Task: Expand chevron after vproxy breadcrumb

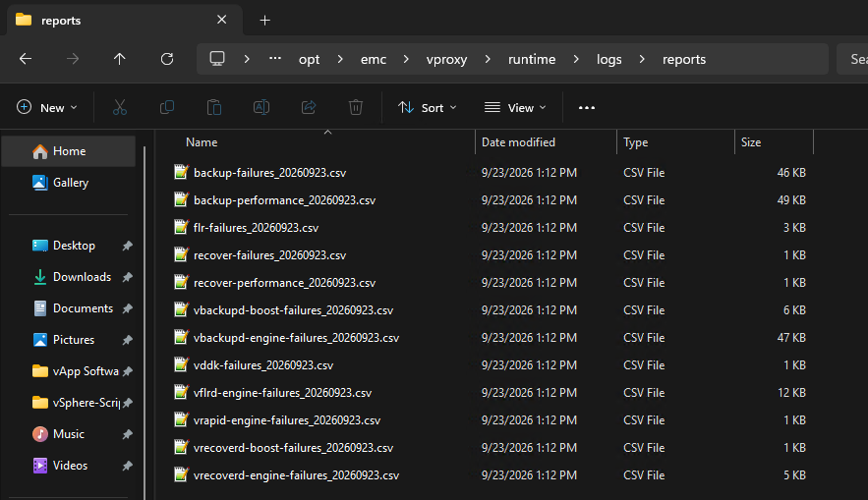Action: pyautogui.click(x=488, y=59)
